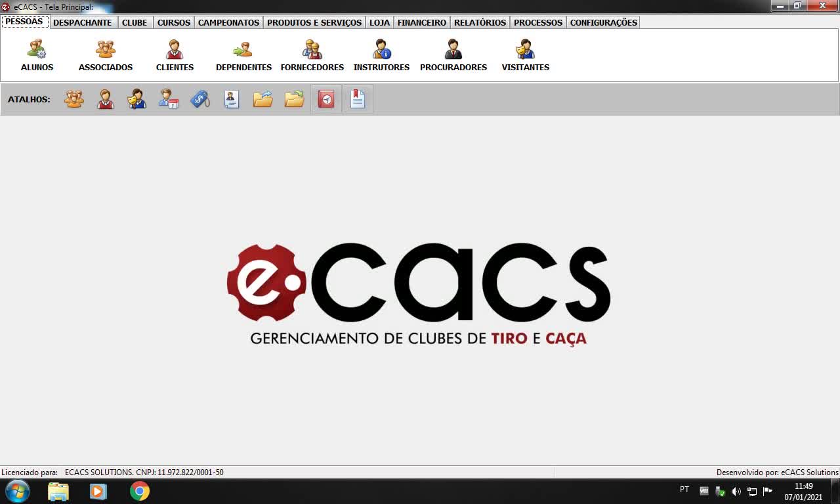Image resolution: width=840 pixels, height=504 pixels.
Task: Switch to the PROCESSOS tab
Action: 538,22
